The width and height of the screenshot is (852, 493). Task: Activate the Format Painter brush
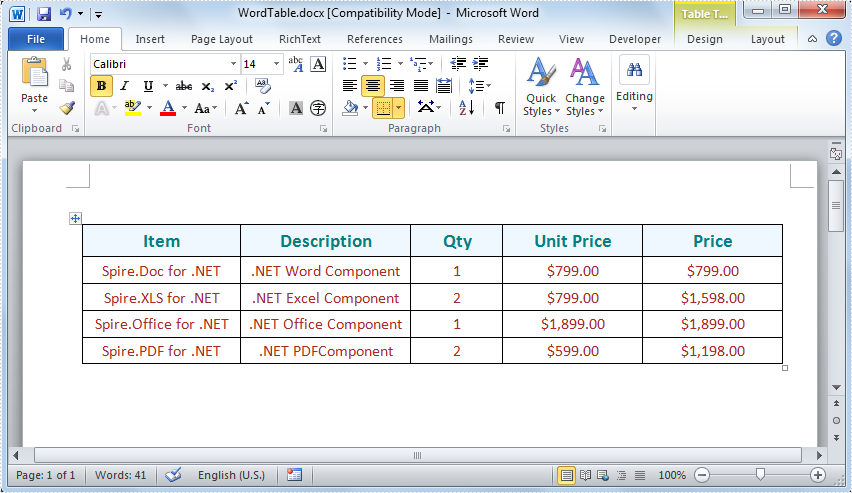point(67,108)
